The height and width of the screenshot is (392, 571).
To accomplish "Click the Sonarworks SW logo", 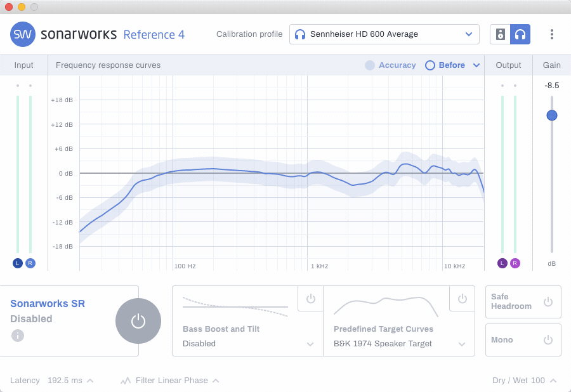I will point(23,34).
